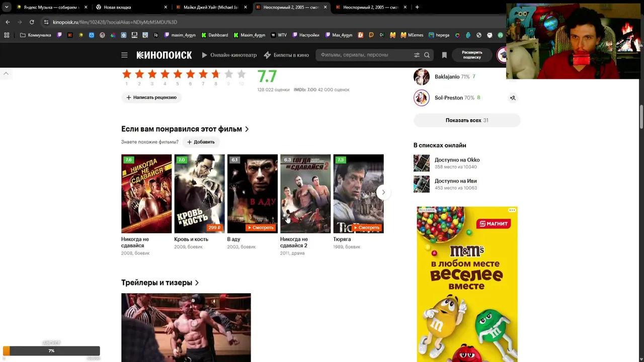Rate the film 9 stars
644x362 pixels.
(x=228, y=74)
